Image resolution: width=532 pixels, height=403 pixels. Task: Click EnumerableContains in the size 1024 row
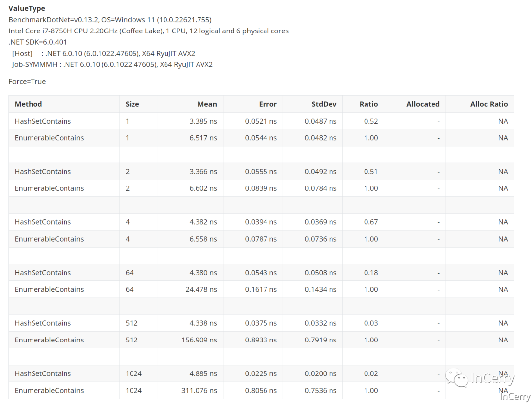coord(49,391)
